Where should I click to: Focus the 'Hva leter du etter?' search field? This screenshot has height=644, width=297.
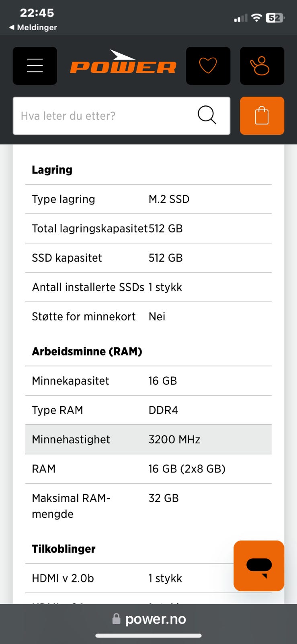point(104,116)
